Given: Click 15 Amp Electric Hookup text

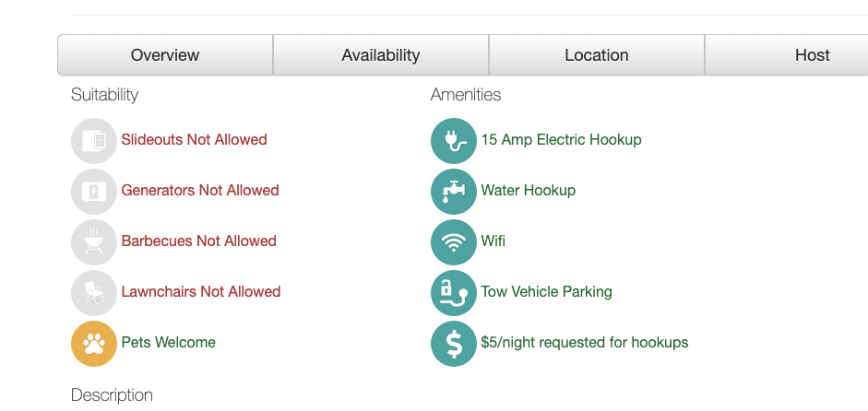Looking at the screenshot, I should [x=562, y=139].
